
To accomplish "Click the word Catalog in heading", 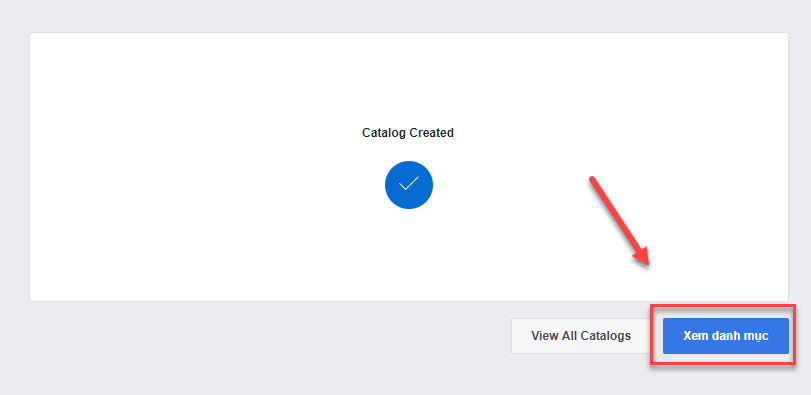I will pos(384,133).
